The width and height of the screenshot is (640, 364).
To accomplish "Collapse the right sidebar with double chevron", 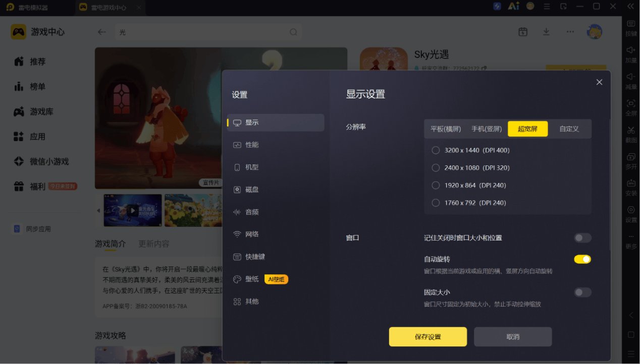I will pos(630,7).
